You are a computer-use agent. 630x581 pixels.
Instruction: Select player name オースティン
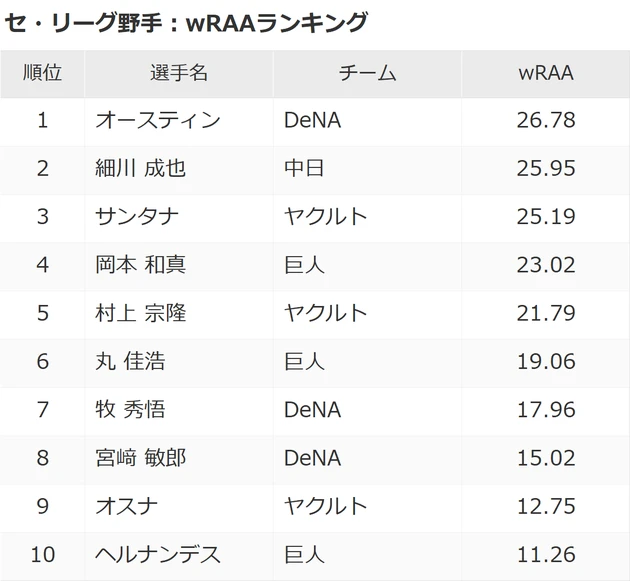(x=157, y=121)
